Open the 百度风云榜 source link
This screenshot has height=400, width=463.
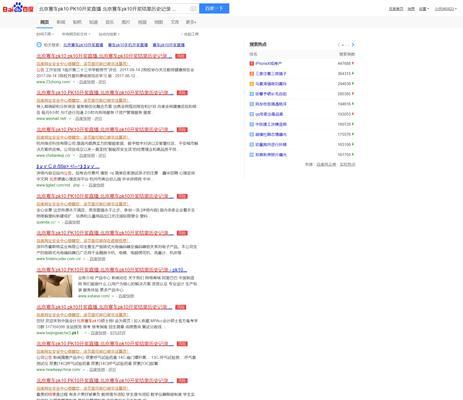326,164
